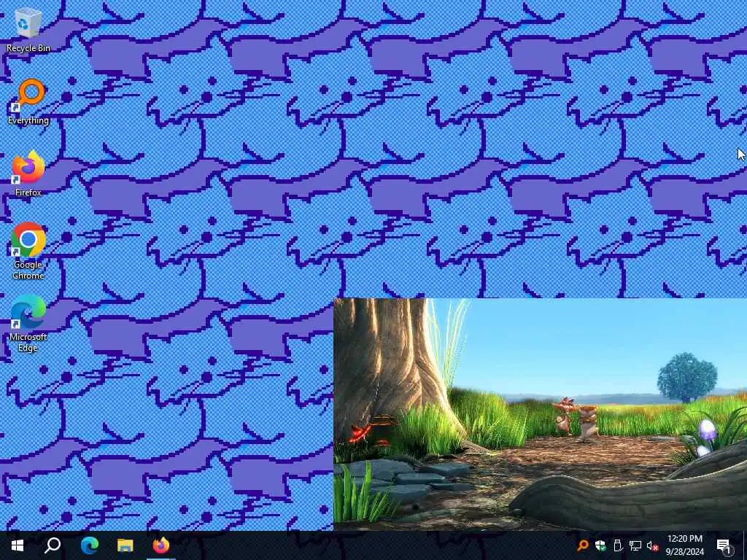Click the picture-in-picture video window

point(540,414)
